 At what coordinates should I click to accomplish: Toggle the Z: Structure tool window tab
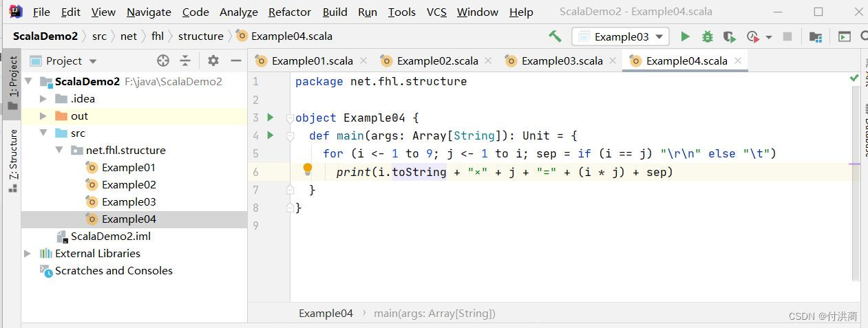pos(12,160)
